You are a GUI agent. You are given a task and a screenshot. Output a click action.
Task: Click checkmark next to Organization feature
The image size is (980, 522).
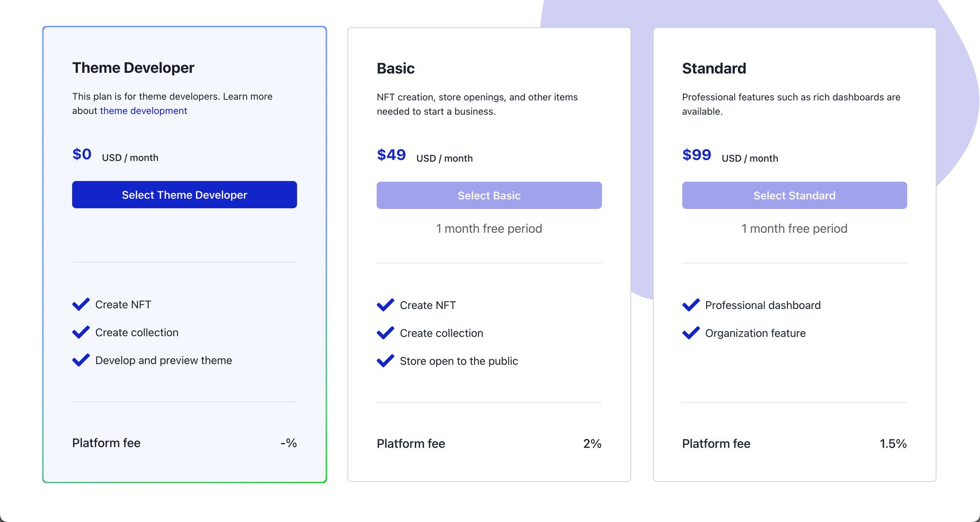pyautogui.click(x=691, y=333)
